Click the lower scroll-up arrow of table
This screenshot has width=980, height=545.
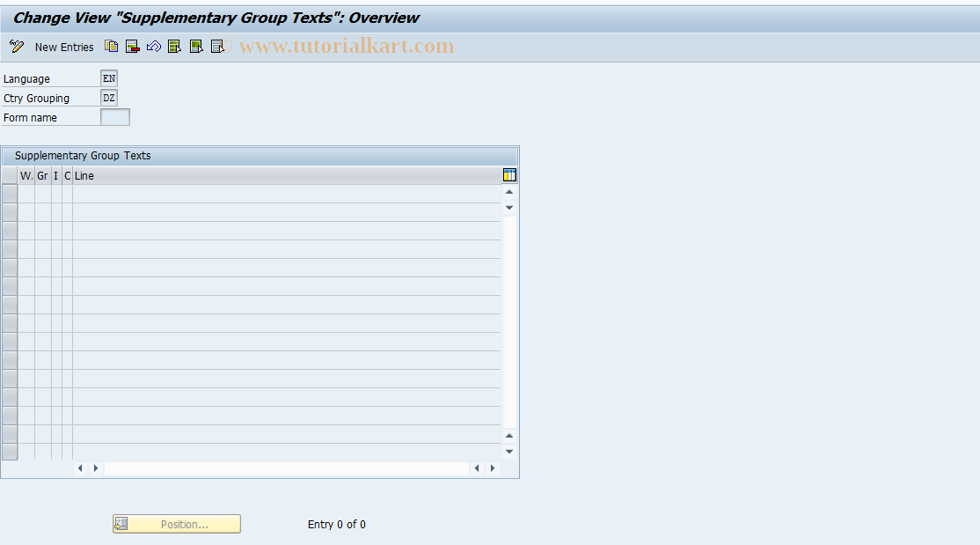pos(509,436)
